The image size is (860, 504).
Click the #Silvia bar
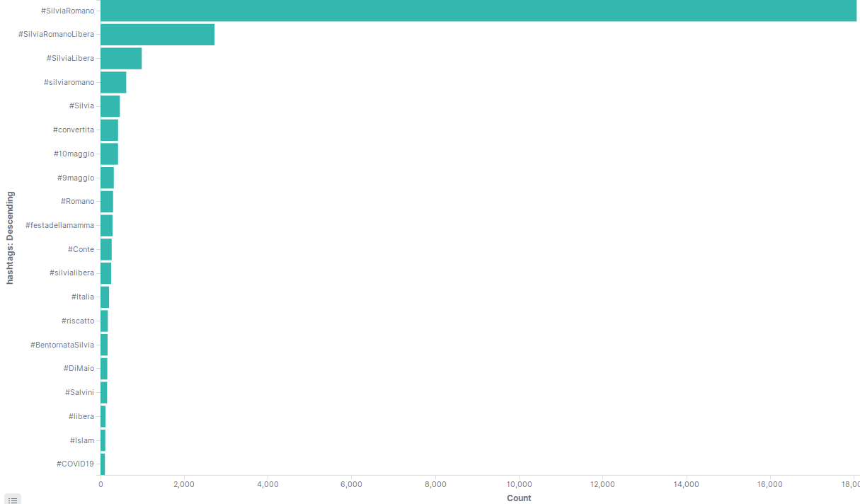tap(110, 106)
